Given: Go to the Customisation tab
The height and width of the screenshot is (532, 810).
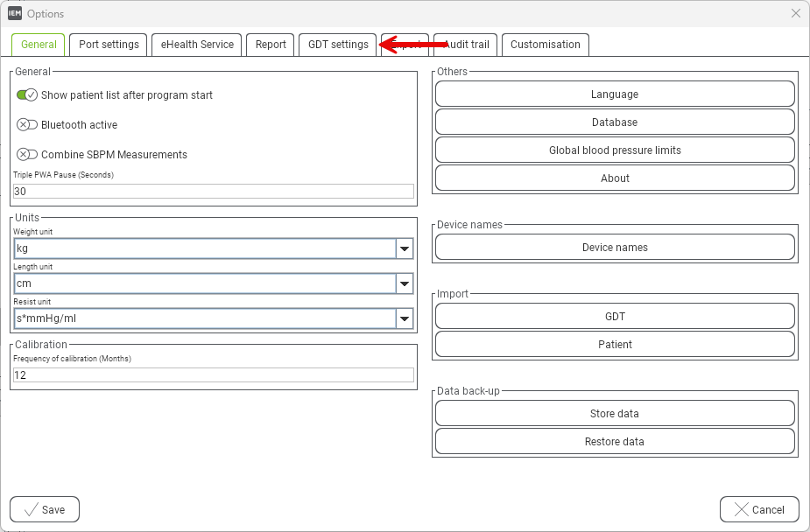Looking at the screenshot, I should [x=545, y=45].
